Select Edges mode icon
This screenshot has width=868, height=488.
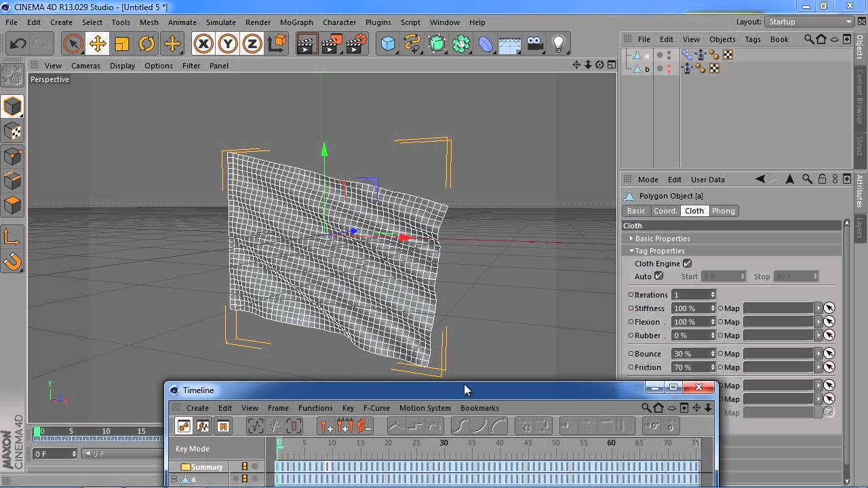coord(13,180)
